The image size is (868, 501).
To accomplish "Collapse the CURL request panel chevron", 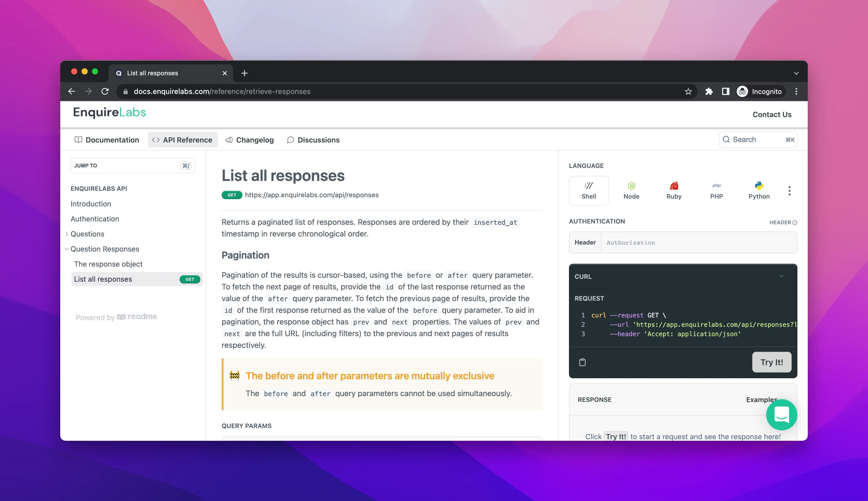I will [781, 276].
